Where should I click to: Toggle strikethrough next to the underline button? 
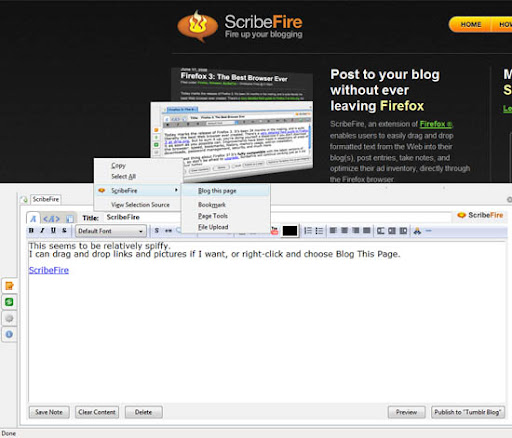[64, 230]
